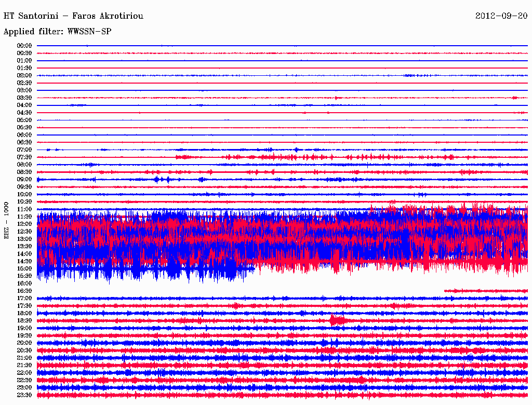Select the 21:00 time label
The height and width of the screenshot is (405, 532).
click(24, 358)
